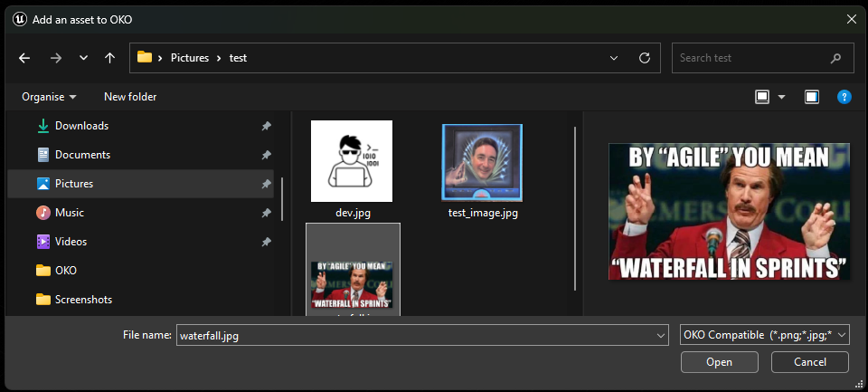The height and width of the screenshot is (392, 868).
Task: Create a New folder
Action: pos(130,97)
